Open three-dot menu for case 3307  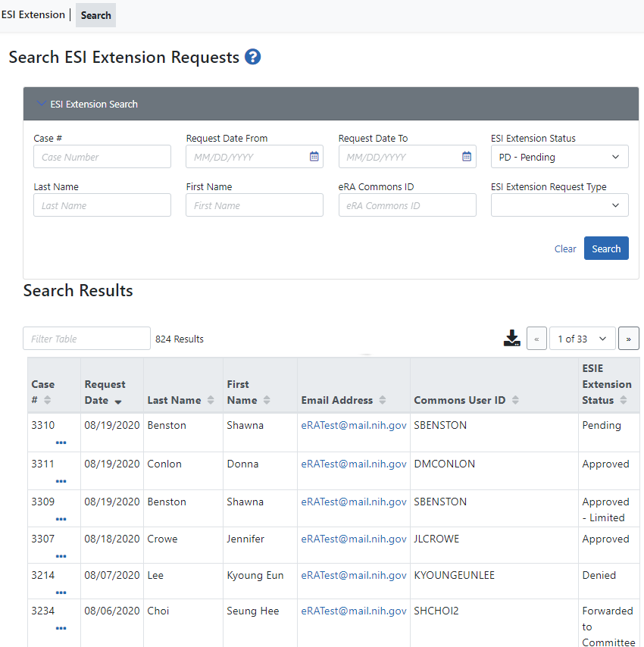pyautogui.click(x=61, y=556)
